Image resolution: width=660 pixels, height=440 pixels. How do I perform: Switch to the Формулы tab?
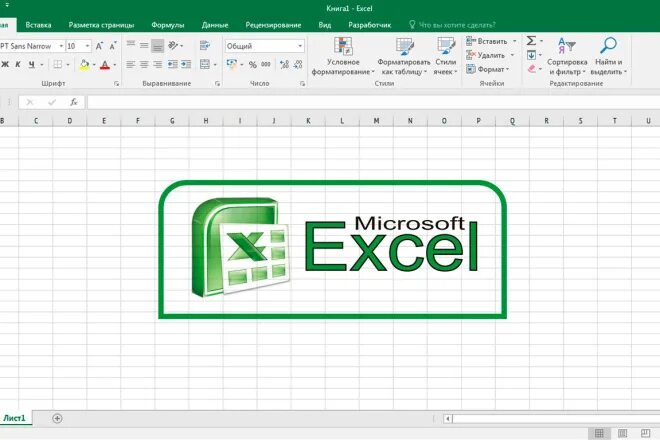point(168,25)
